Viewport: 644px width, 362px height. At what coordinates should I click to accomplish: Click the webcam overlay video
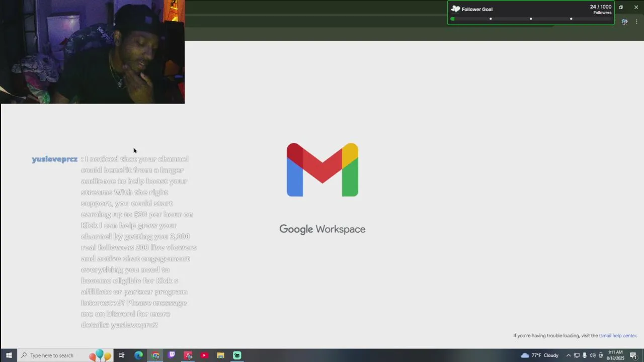coord(93,52)
